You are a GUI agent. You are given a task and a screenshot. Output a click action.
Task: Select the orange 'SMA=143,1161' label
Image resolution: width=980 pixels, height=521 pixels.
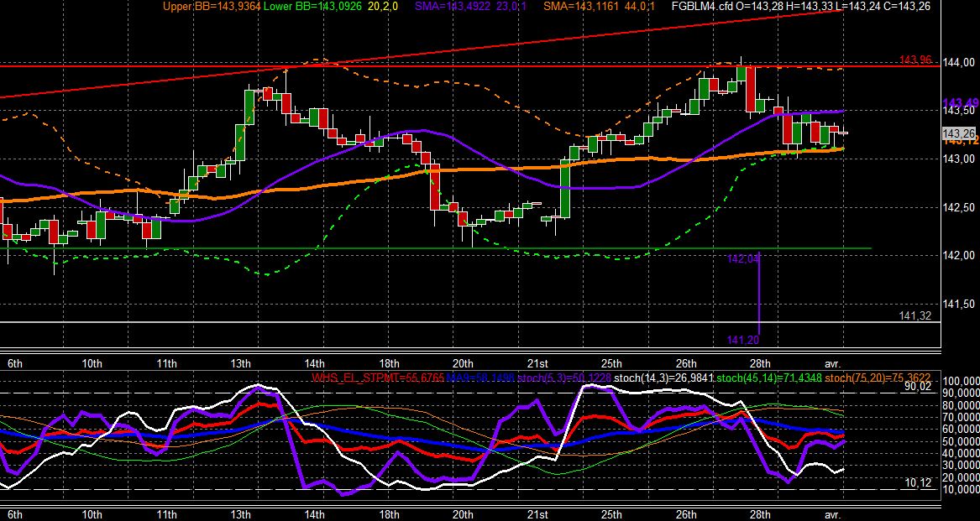point(580,6)
